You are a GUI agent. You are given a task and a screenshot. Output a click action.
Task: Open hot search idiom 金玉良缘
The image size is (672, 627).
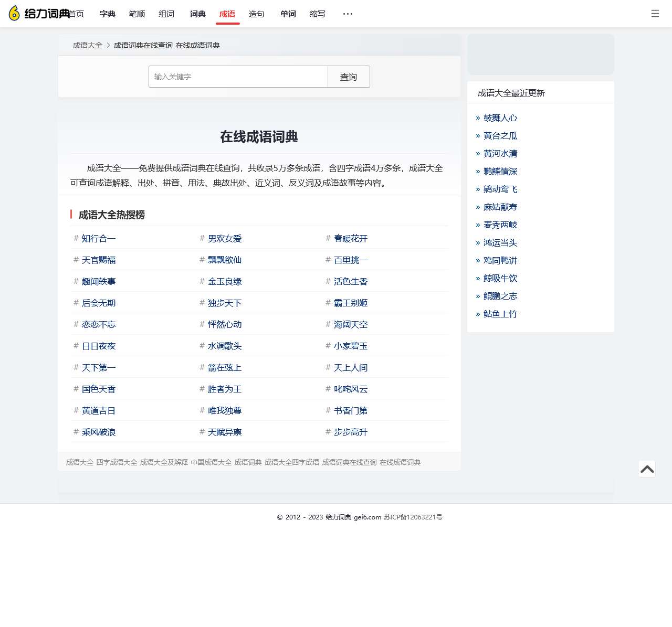pyautogui.click(x=225, y=281)
